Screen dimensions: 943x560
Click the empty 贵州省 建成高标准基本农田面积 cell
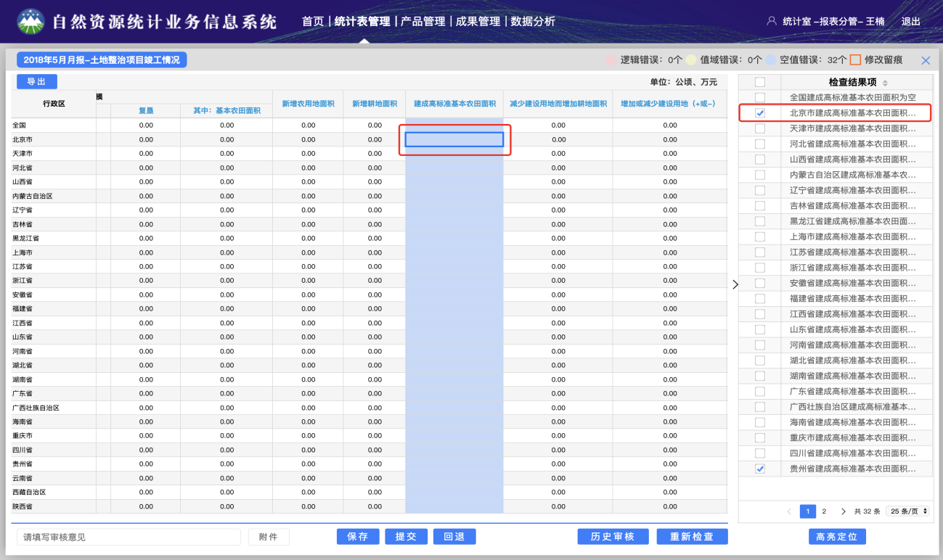coord(454,464)
